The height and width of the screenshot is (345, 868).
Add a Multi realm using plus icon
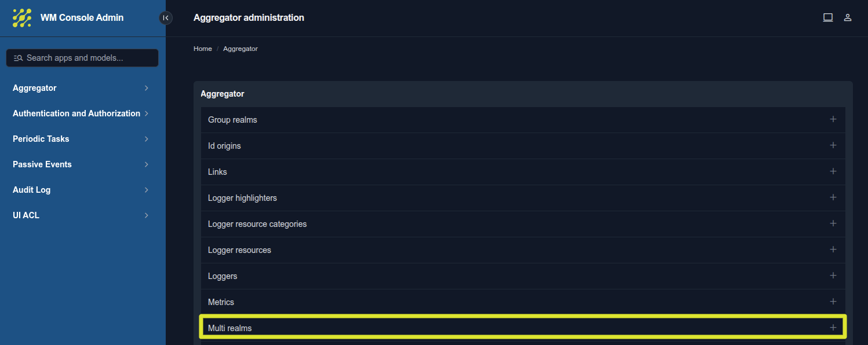[833, 328]
